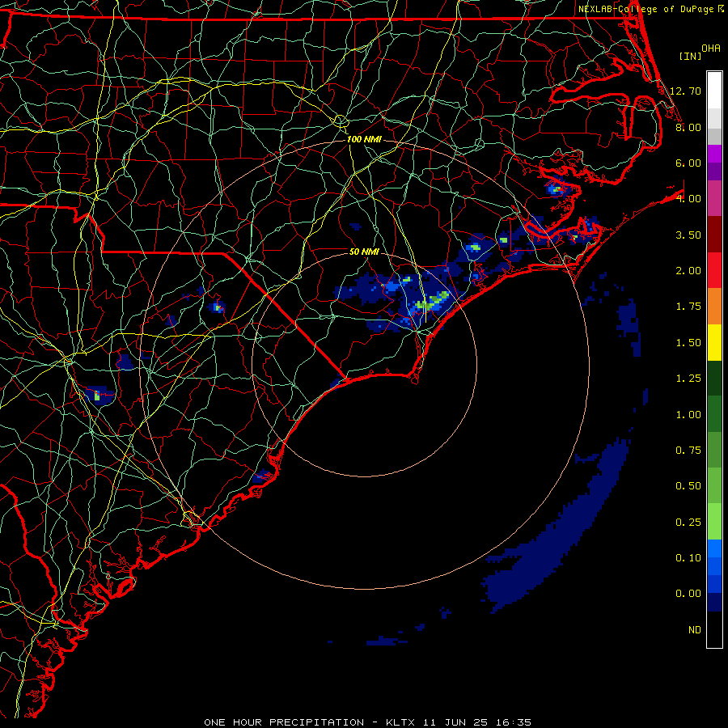Click the "1.75" legend value
The image size is (728, 728).
688,307
